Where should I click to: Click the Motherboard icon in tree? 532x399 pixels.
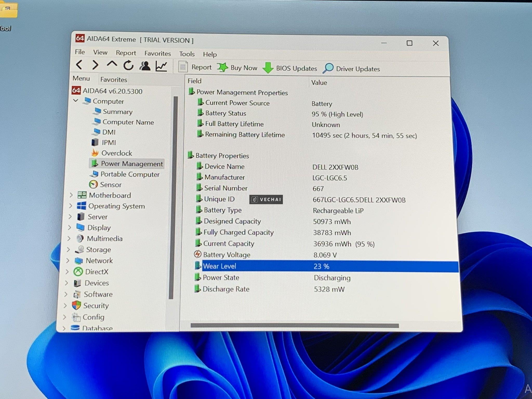click(82, 195)
